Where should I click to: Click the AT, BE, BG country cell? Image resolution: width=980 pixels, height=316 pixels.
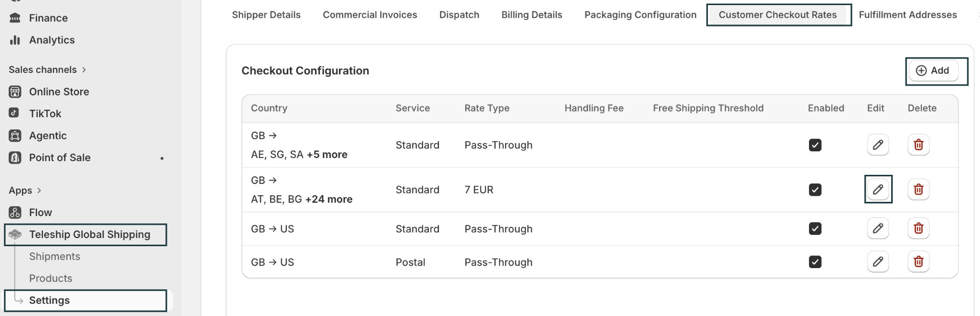[x=302, y=190]
